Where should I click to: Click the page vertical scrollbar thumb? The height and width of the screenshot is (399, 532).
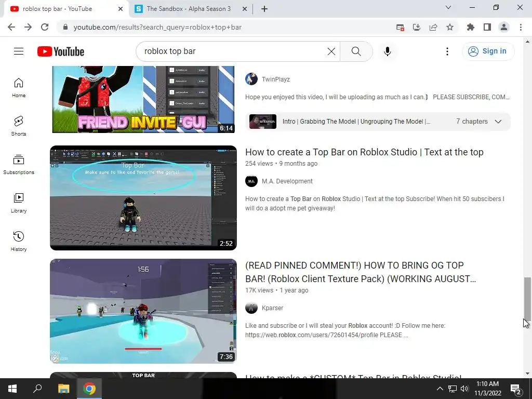[x=527, y=299]
